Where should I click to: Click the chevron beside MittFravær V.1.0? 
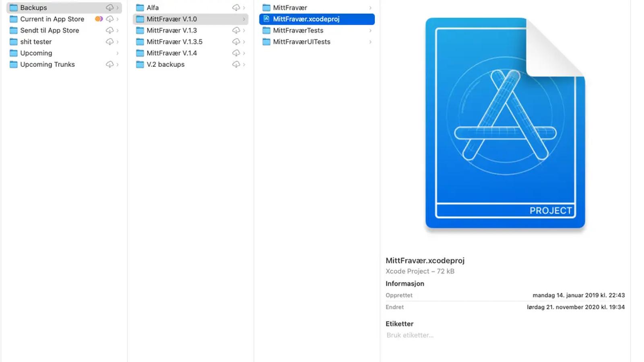coord(244,19)
